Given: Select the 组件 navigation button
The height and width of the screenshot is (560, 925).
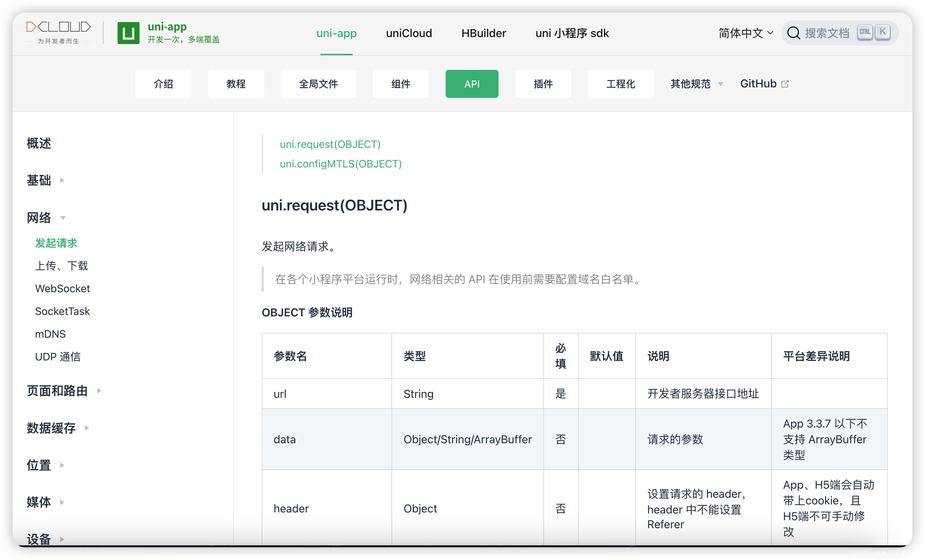Looking at the screenshot, I should click(401, 84).
